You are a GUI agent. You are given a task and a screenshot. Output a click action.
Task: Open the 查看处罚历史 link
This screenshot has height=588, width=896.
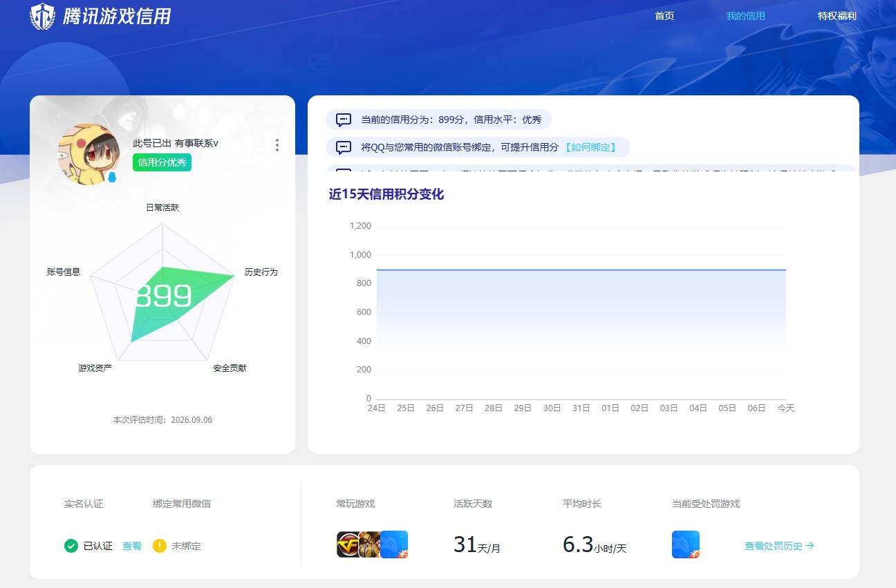click(779, 546)
